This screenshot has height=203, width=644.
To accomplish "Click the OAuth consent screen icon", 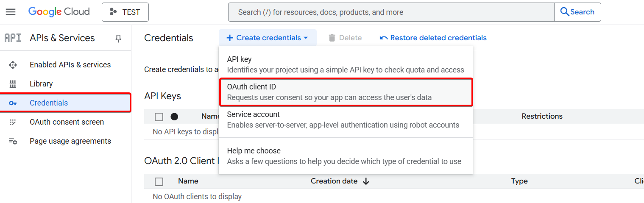I will 13,122.
